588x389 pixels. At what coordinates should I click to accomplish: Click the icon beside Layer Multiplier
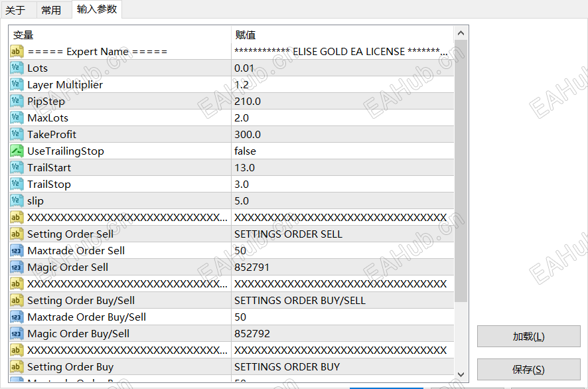point(17,84)
